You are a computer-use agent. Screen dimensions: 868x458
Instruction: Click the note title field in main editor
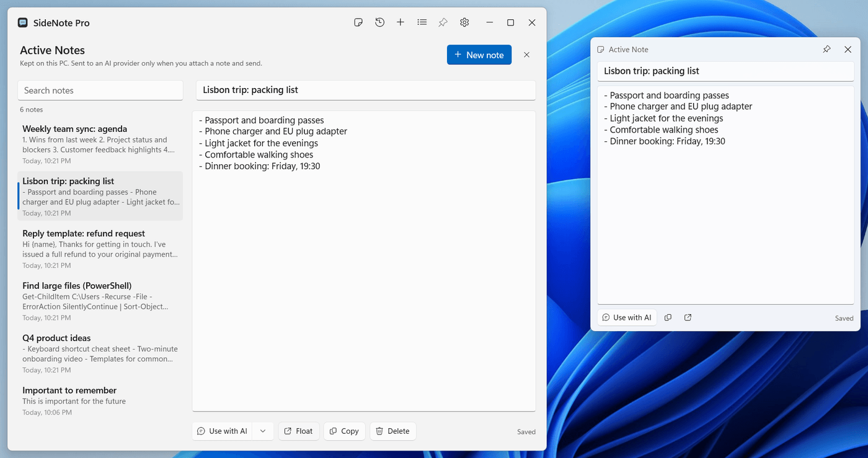point(366,90)
